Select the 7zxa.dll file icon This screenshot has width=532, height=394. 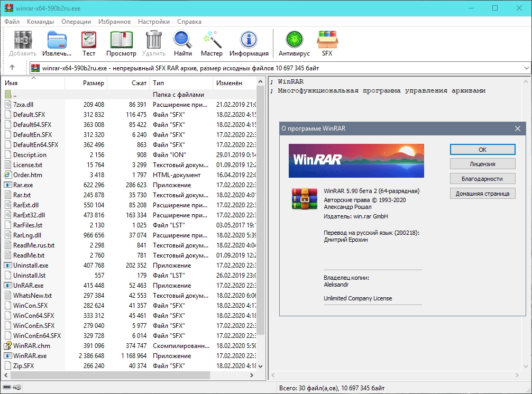click(x=8, y=105)
